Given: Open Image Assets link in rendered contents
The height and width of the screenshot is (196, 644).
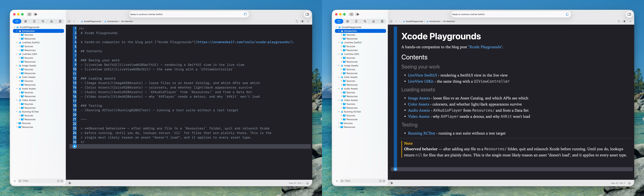Looking at the screenshot, I should tap(419, 98).
